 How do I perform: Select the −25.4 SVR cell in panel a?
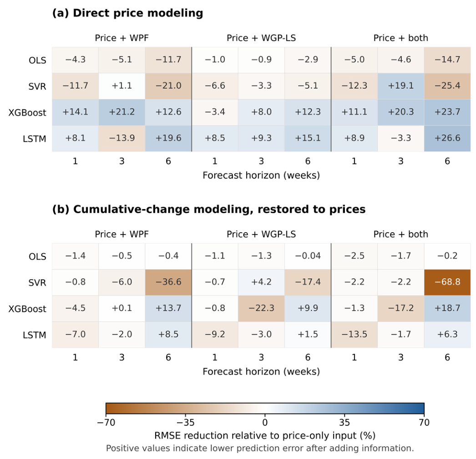click(447, 86)
